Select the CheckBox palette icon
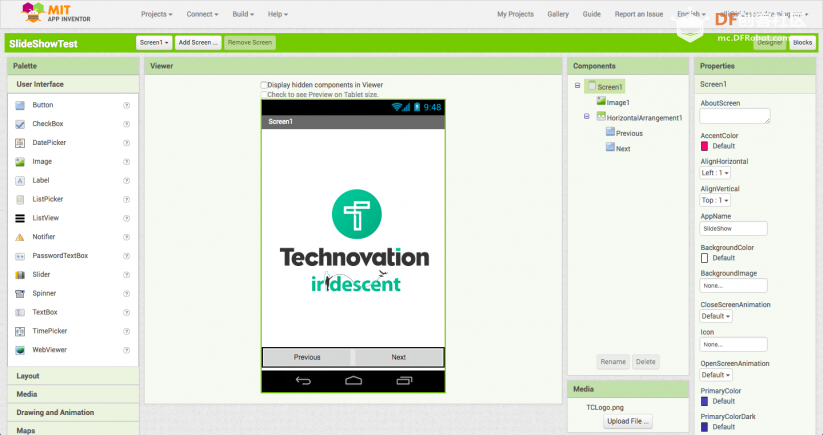This screenshot has width=823, height=435. pos(20,124)
